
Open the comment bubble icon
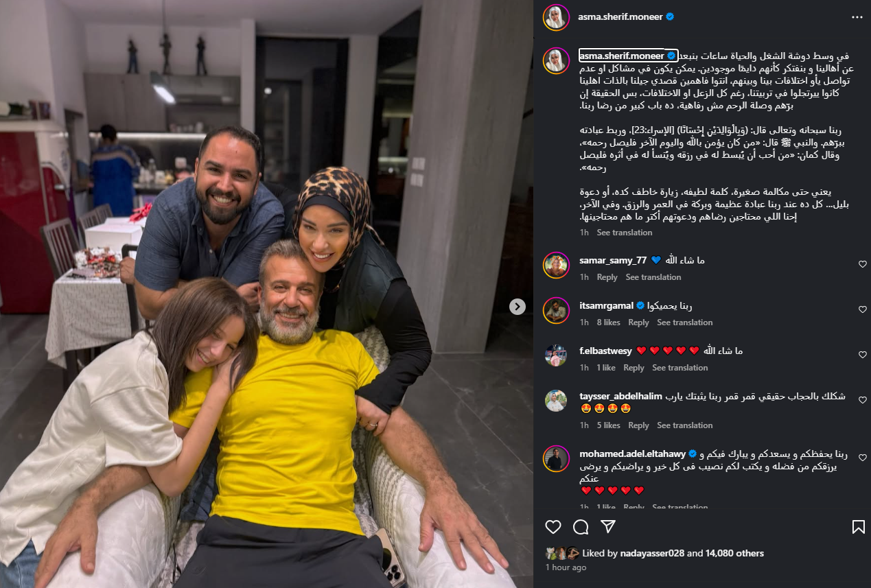click(x=581, y=527)
